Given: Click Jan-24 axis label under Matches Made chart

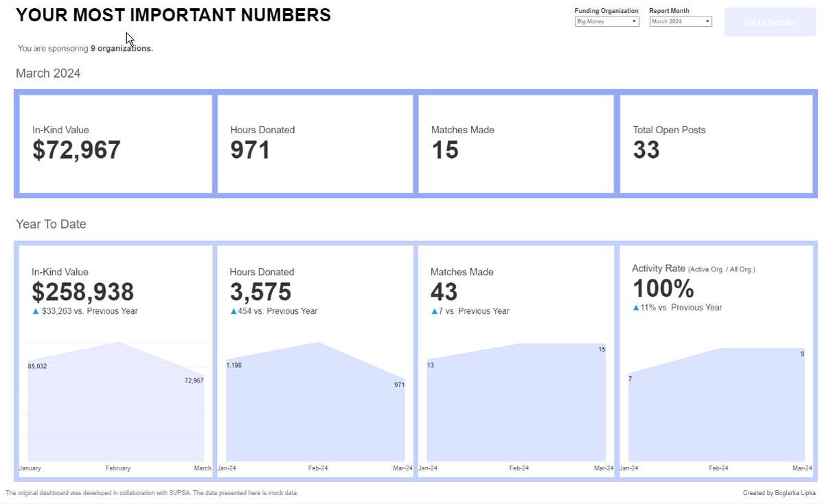Looking at the screenshot, I should pyautogui.click(x=428, y=468).
